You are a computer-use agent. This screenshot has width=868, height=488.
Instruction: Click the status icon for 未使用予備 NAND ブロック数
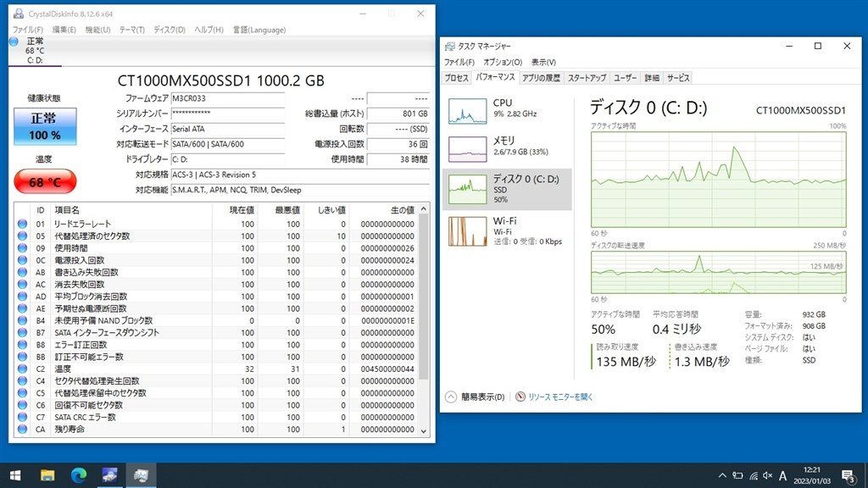(22, 320)
